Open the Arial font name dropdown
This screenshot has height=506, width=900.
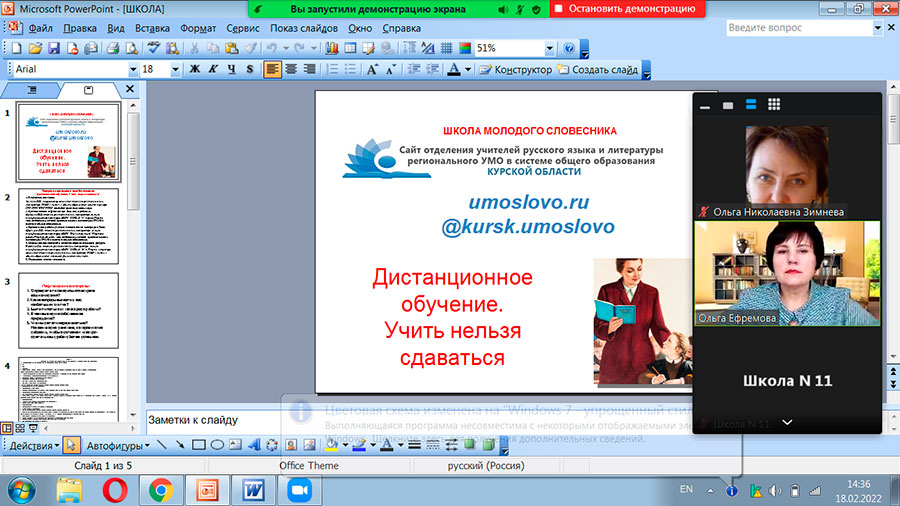[133, 69]
